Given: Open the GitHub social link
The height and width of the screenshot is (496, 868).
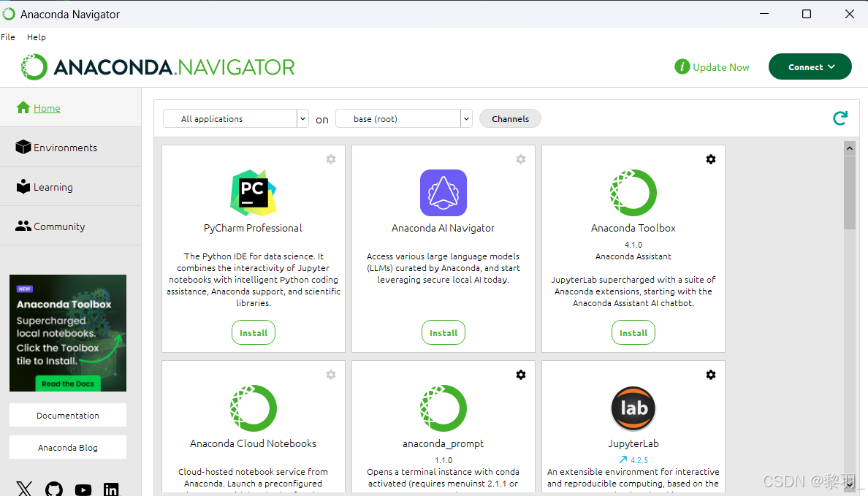Looking at the screenshot, I should pyautogui.click(x=54, y=489).
